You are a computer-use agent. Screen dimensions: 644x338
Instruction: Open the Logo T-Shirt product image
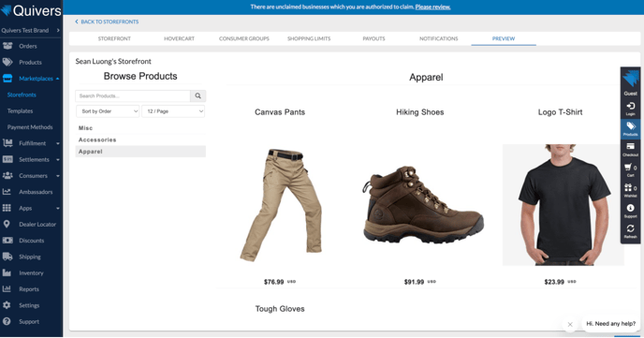point(563,204)
